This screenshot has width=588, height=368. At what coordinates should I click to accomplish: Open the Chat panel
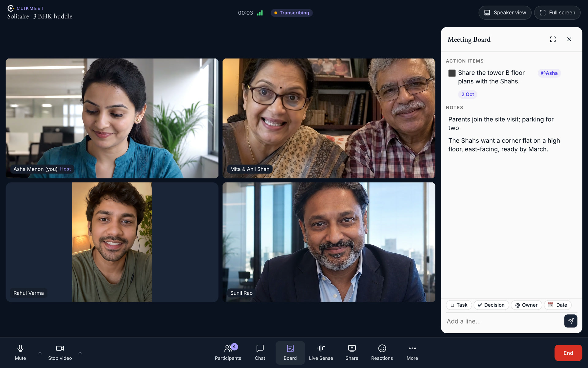coord(260,353)
